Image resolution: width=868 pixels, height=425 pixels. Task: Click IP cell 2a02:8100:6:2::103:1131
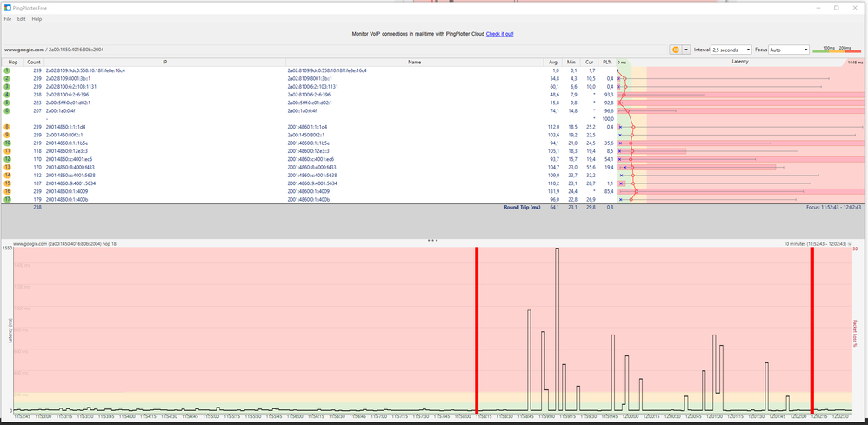[71, 87]
